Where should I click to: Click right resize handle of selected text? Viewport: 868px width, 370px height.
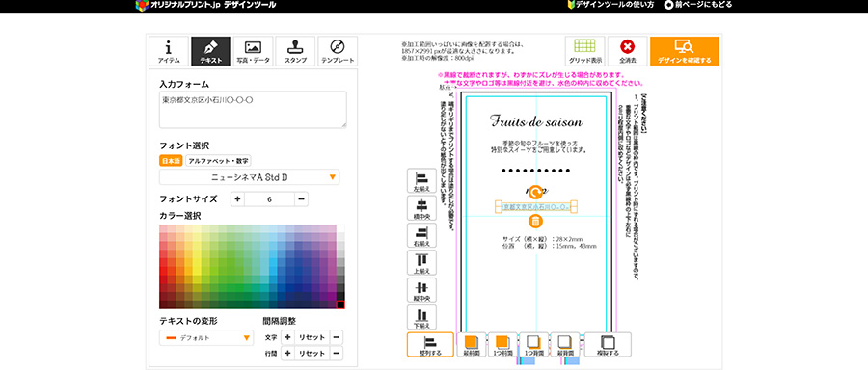point(574,207)
